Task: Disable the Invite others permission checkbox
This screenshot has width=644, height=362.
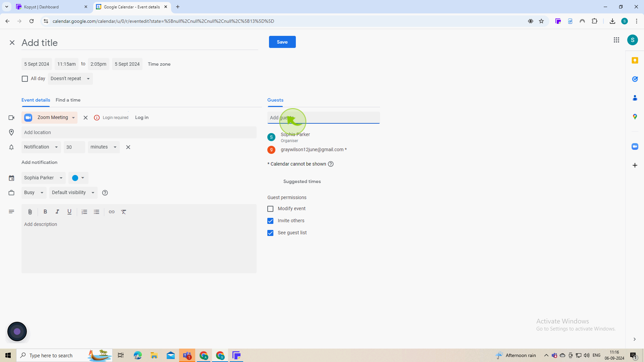Action: coord(271,221)
